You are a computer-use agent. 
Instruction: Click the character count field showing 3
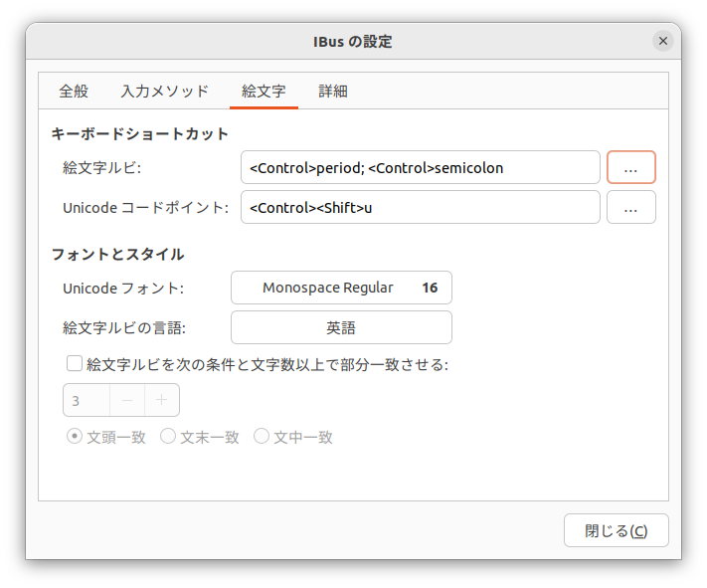click(87, 400)
